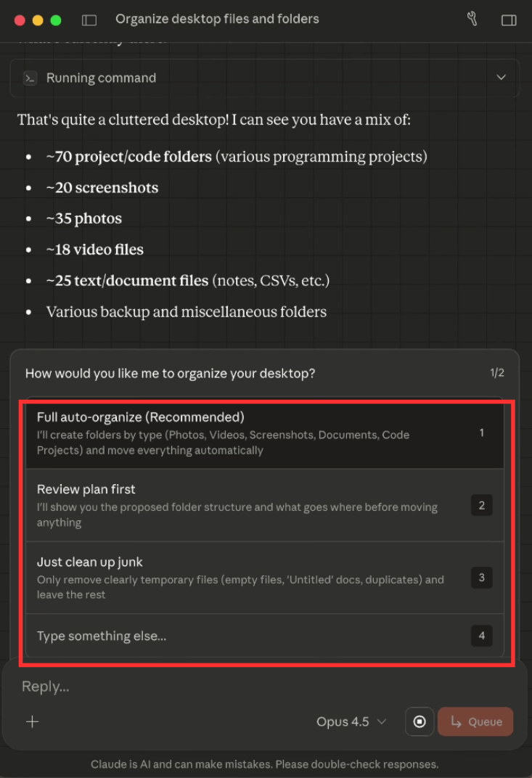Open the Opus 4.5 model dropdown

tap(351, 721)
